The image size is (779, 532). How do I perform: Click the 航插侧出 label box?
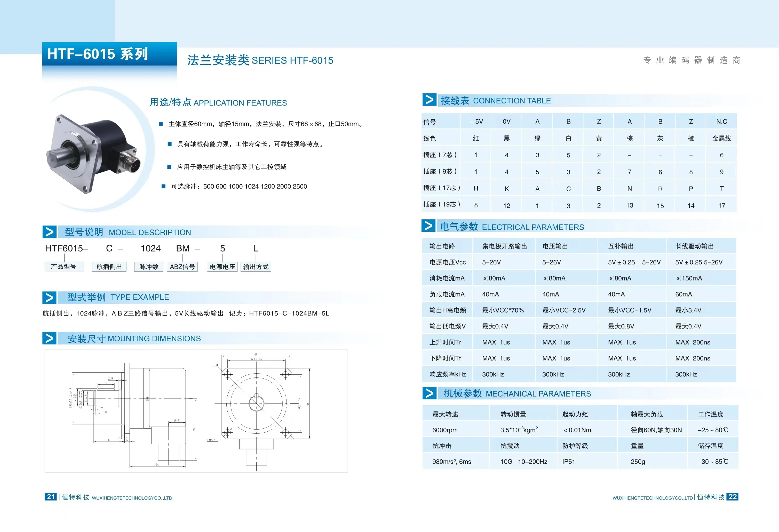click(109, 267)
